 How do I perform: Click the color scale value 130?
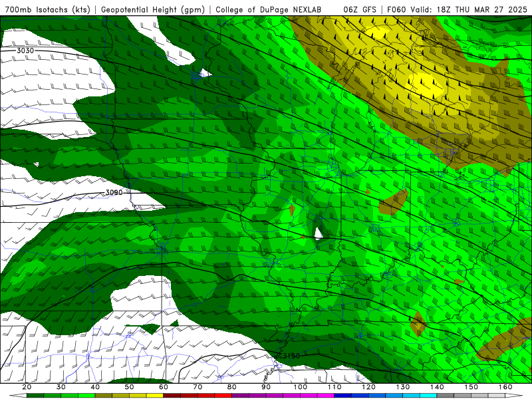(x=403, y=387)
